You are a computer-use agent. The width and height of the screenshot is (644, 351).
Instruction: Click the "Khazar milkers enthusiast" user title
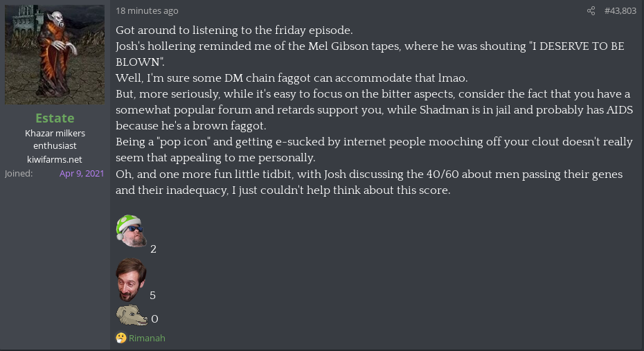[55, 139]
